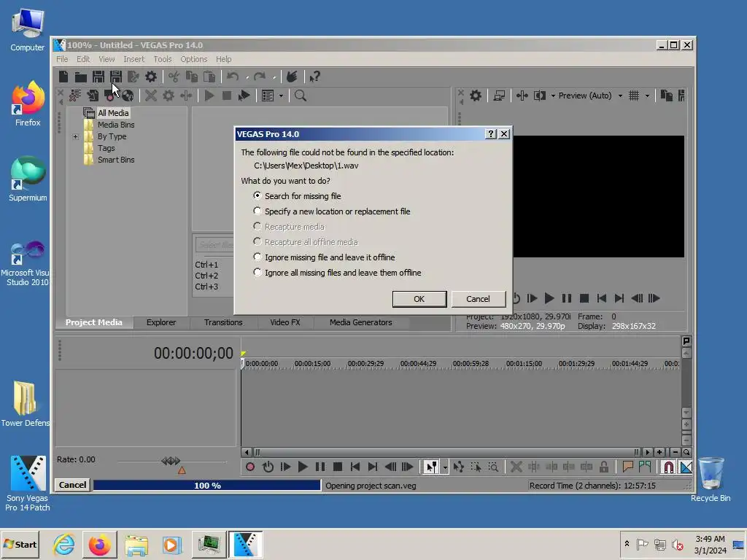
Task: Switch to the Explorer tab
Action: point(161,322)
